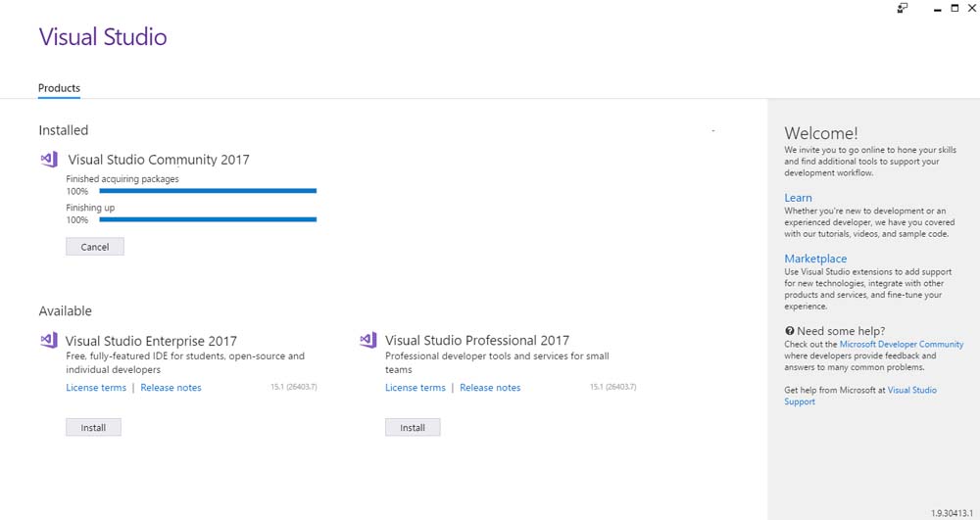Close the Visual Studio installer window
980x520 pixels.
[972, 8]
